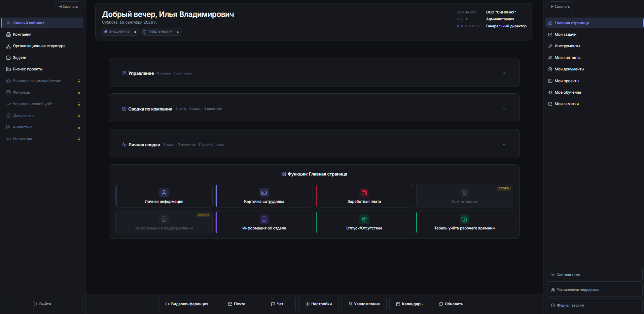Click the Выйти logout button

click(42, 304)
